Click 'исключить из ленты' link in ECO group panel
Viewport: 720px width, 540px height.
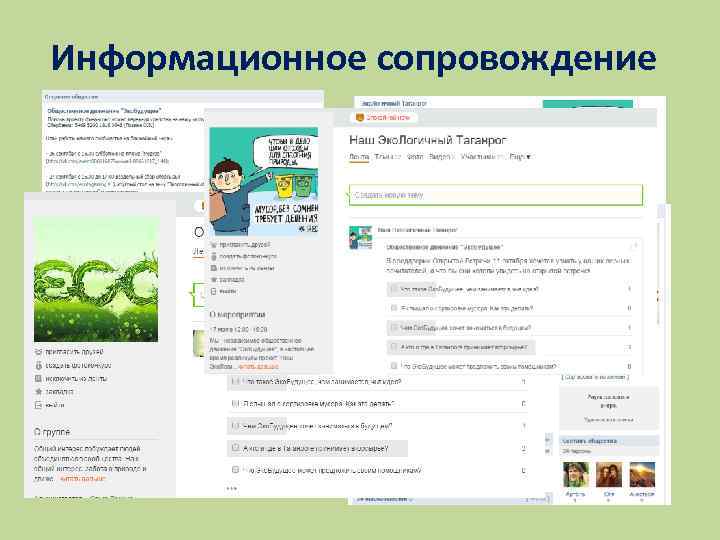(x=76, y=378)
